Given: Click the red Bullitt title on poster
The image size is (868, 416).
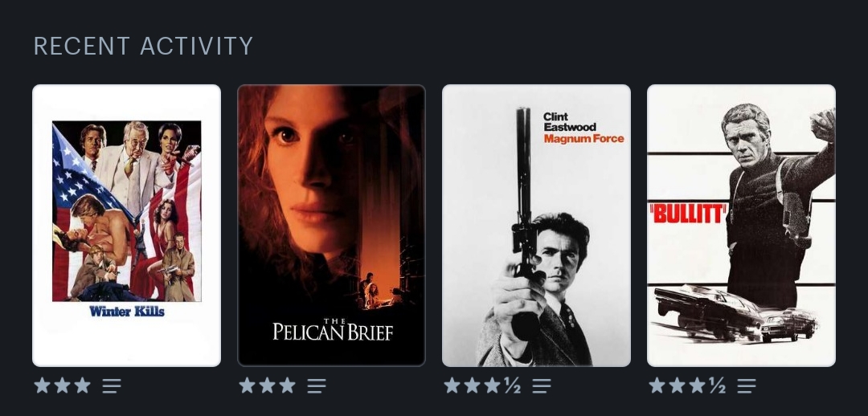Looking at the screenshot, I should pos(687,214).
